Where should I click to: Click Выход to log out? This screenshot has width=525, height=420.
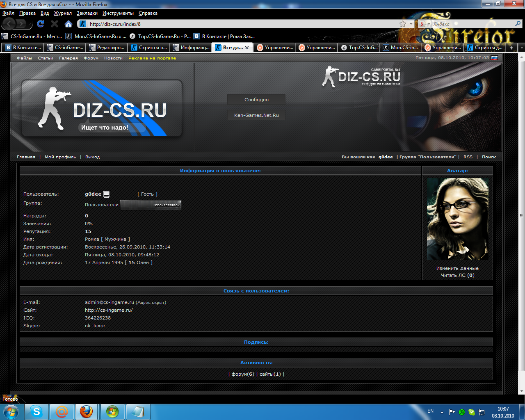coord(92,157)
